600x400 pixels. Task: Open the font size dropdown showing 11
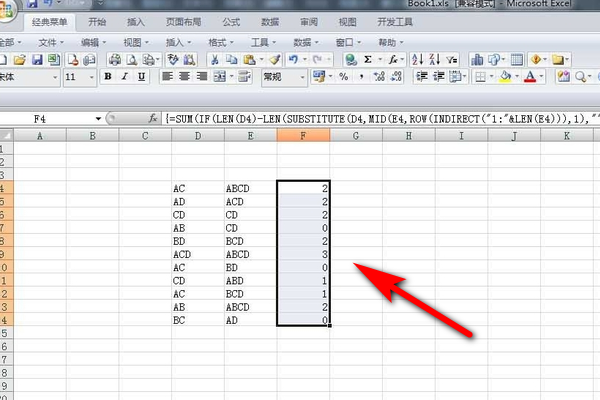92,77
